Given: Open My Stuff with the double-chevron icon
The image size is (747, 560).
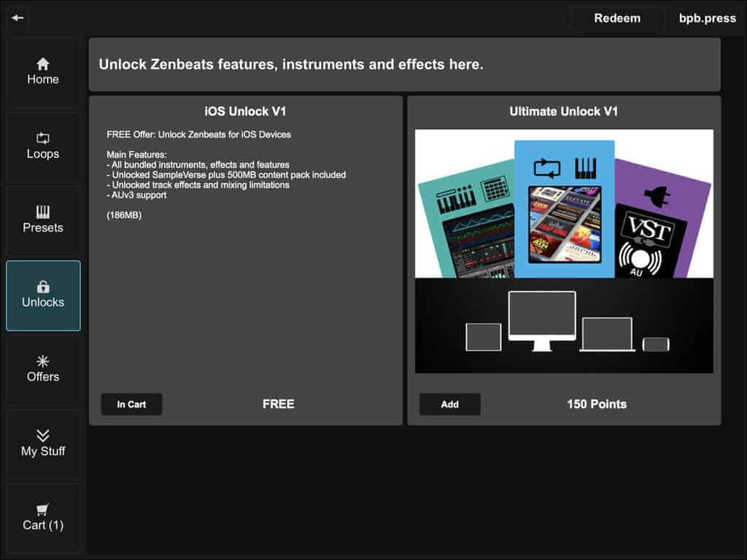Looking at the screenshot, I should [43, 435].
